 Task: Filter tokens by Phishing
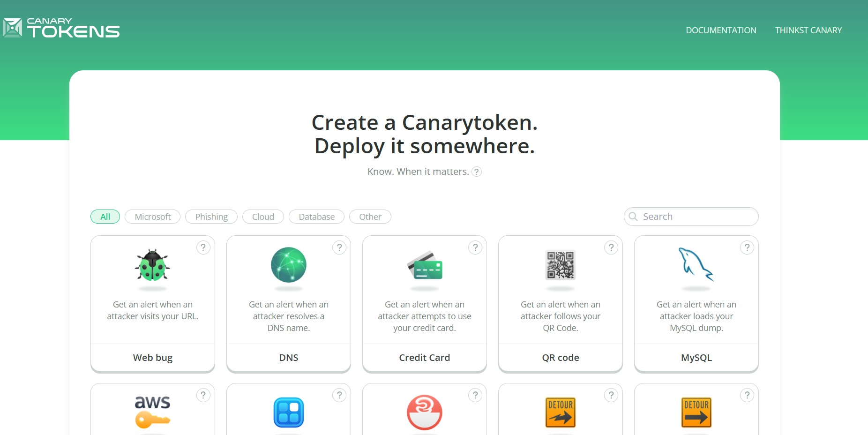211,217
